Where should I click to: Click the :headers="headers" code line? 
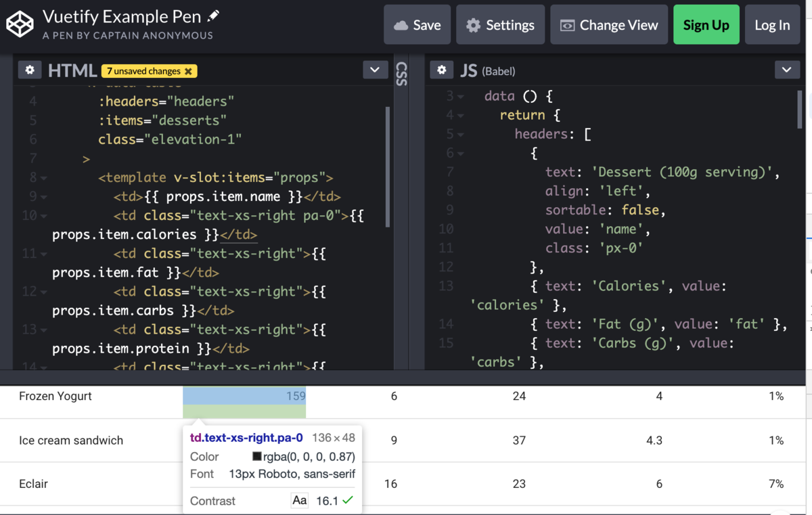(166, 102)
